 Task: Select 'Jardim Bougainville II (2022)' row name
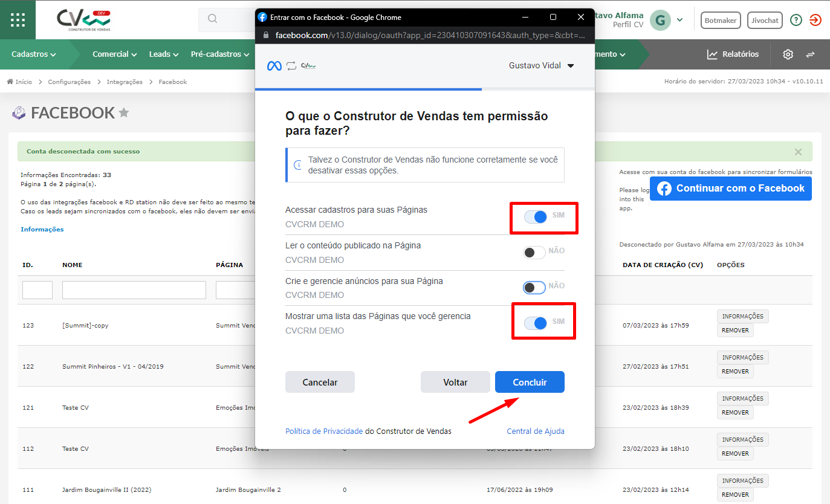107,489
